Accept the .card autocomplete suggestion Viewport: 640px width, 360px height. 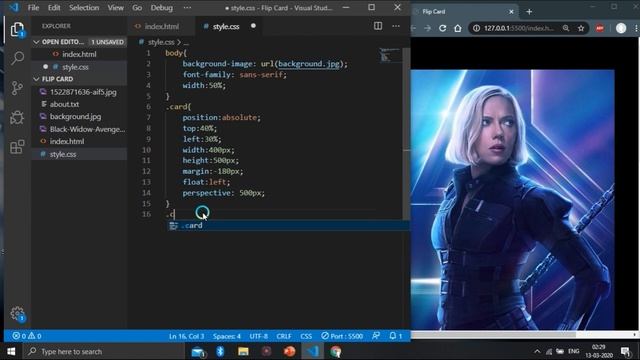pos(289,225)
